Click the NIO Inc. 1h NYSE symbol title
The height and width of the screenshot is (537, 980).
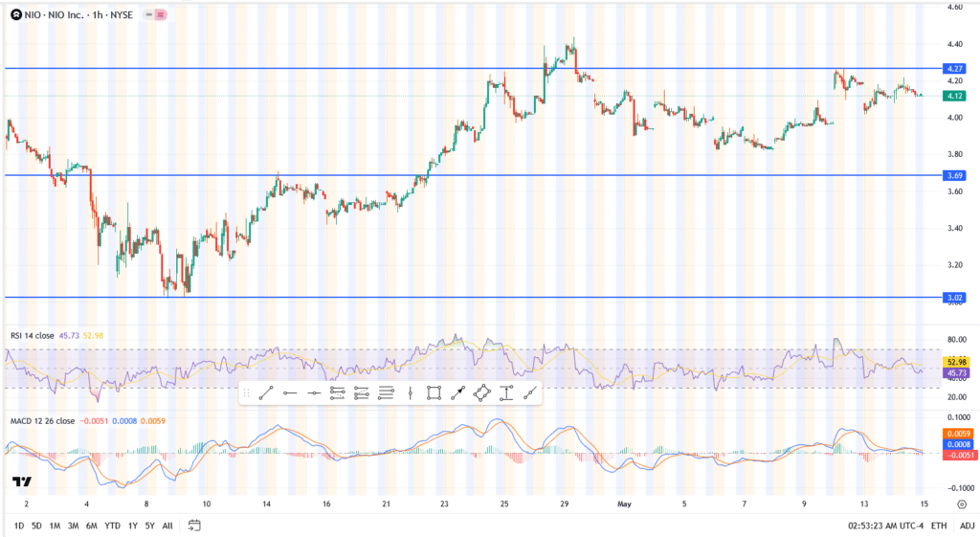click(78, 15)
